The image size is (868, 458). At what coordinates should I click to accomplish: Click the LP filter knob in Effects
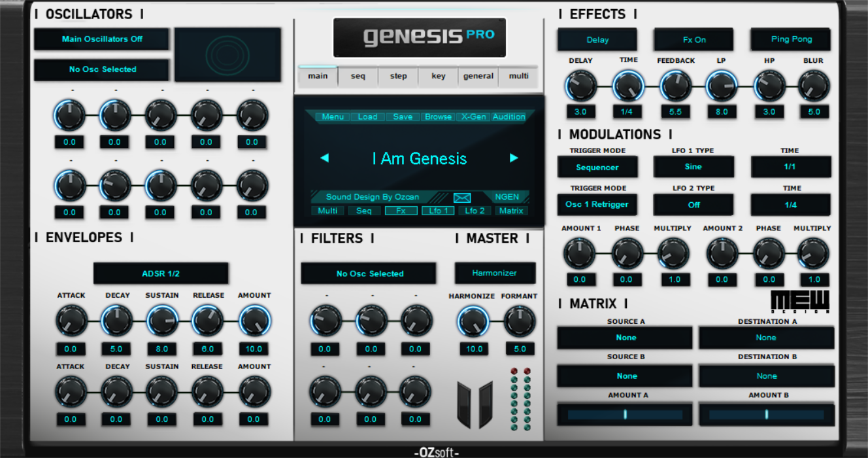(x=722, y=86)
